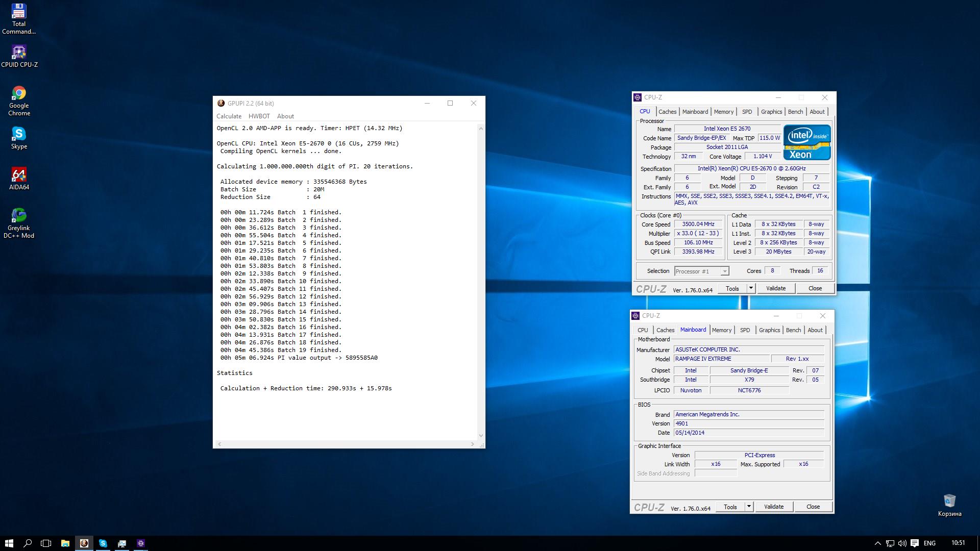Switch to About tab in upper CPU-Z

coord(817,112)
